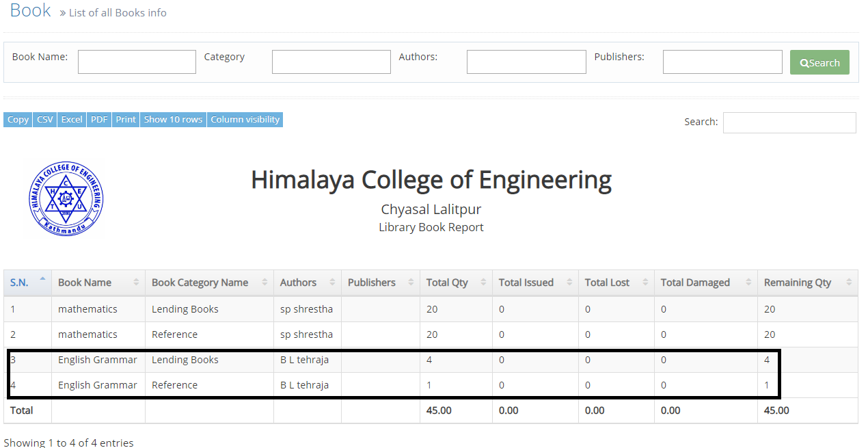This screenshot has height=448, width=868.
Task: Sort the Authors column
Action: (308, 282)
